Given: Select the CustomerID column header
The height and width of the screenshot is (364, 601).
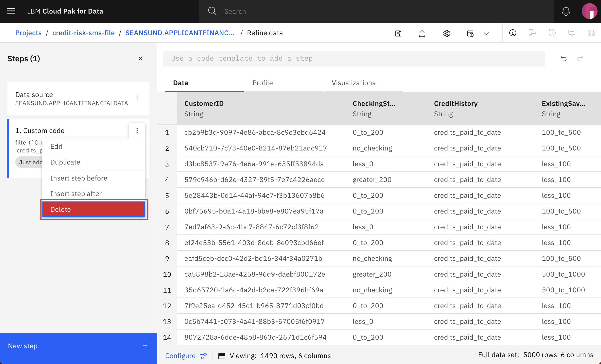Looking at the screenshot, I should (x=261, y=108).
